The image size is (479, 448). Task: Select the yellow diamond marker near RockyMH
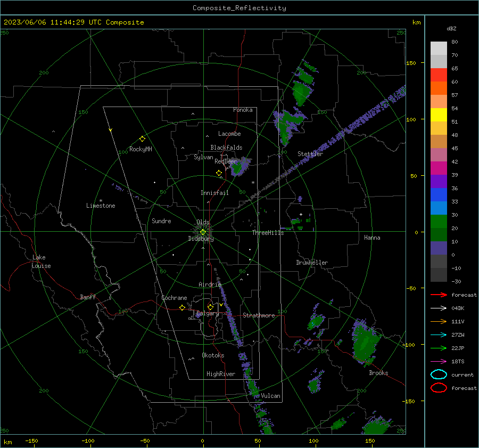click(142, 139)
